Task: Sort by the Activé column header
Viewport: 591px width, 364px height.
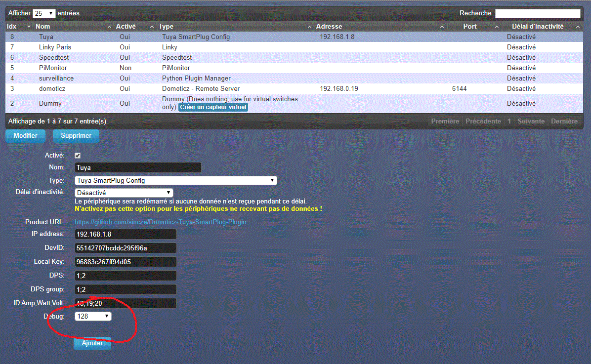Action: click(134, 26)
